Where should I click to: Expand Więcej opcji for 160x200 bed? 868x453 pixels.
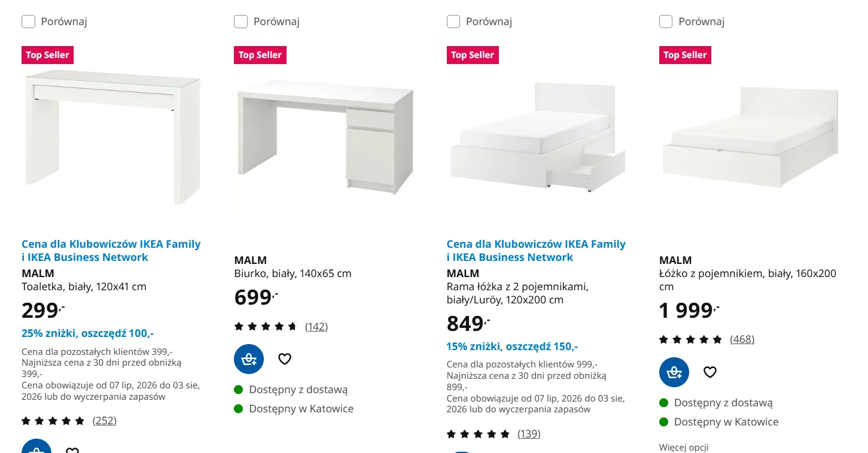684,447
